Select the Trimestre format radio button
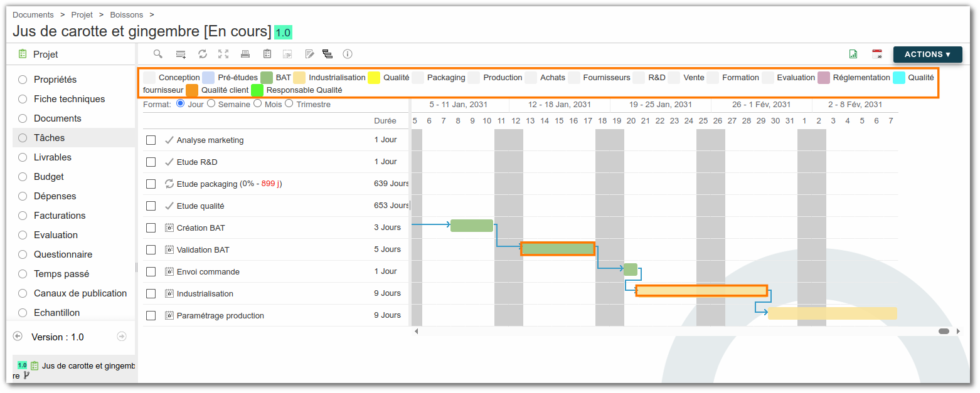The image size is (980, 393). point(289,103)
